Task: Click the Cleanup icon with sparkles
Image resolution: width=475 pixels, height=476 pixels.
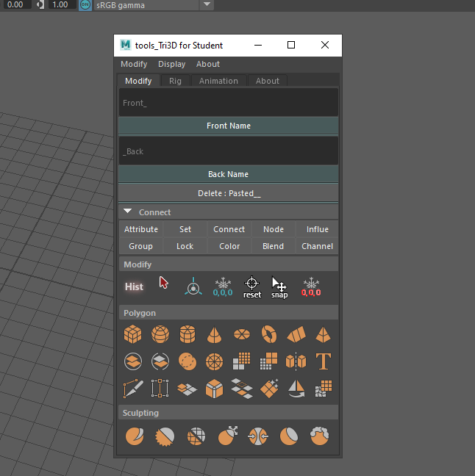Action: pos(269,389)
